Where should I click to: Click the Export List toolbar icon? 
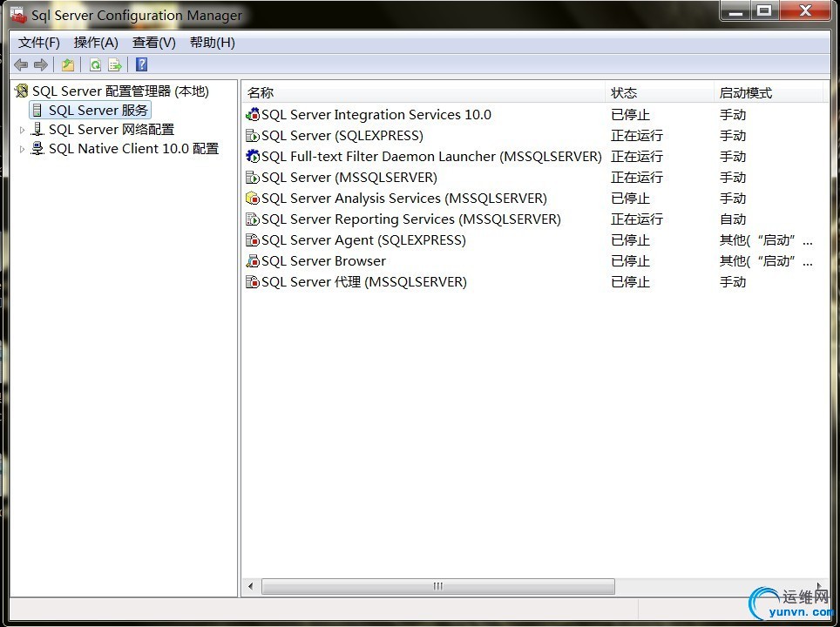114,64
